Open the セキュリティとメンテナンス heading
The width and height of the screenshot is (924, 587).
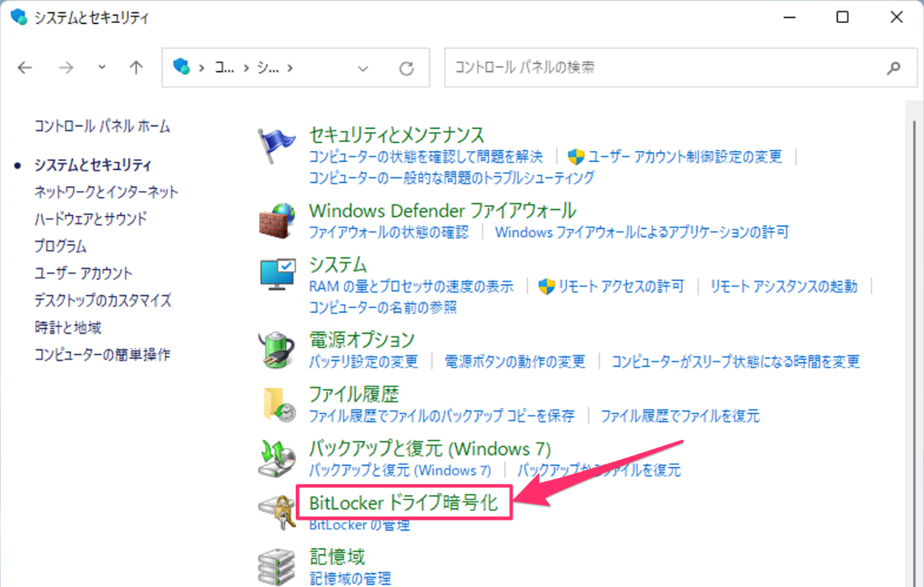coord(397,135)
